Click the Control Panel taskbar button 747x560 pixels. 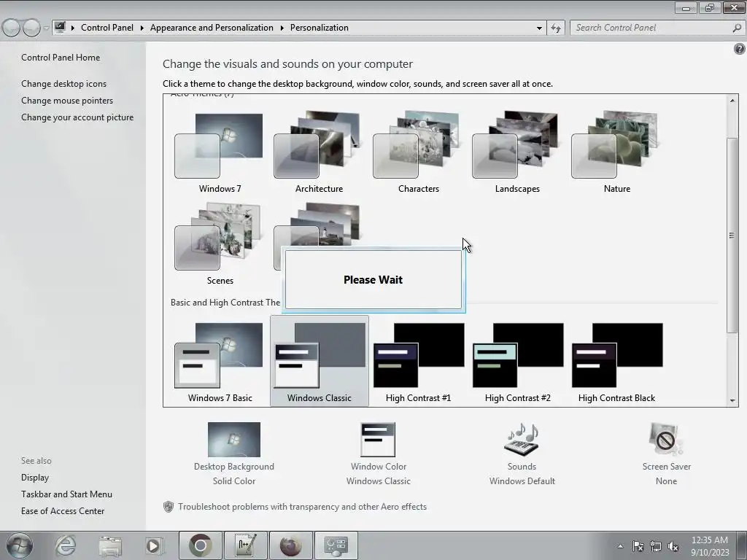point(336,545)
